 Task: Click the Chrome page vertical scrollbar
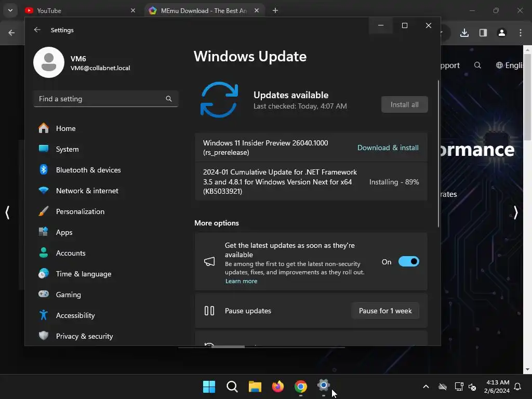coord(527,97)
